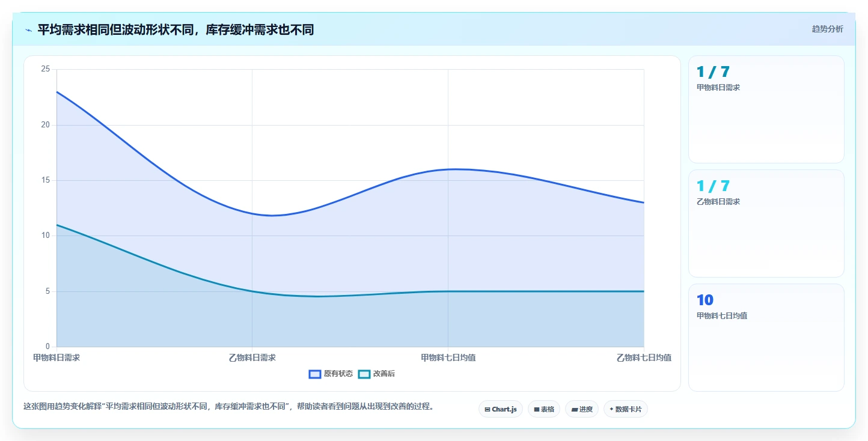Viewport: 868px width, 441px height.
Task: Click the y-axis value 15
Action: point(45,180)
